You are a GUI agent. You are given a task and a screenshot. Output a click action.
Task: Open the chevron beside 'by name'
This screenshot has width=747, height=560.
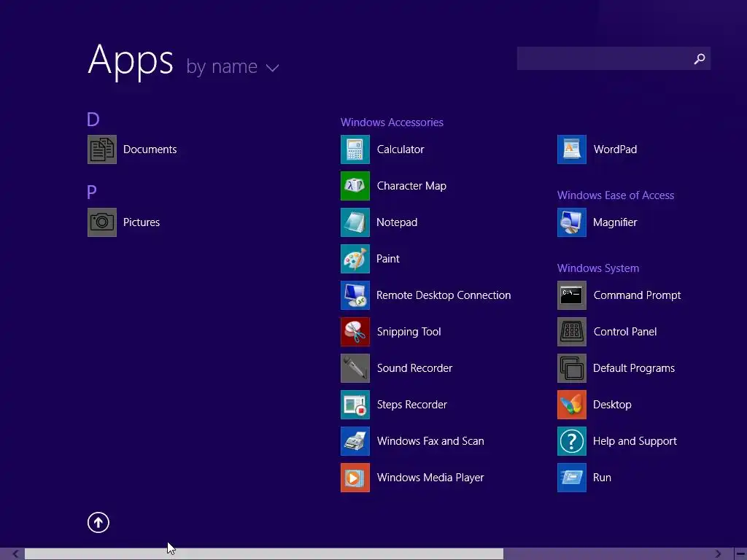click(x=273, y=68)
